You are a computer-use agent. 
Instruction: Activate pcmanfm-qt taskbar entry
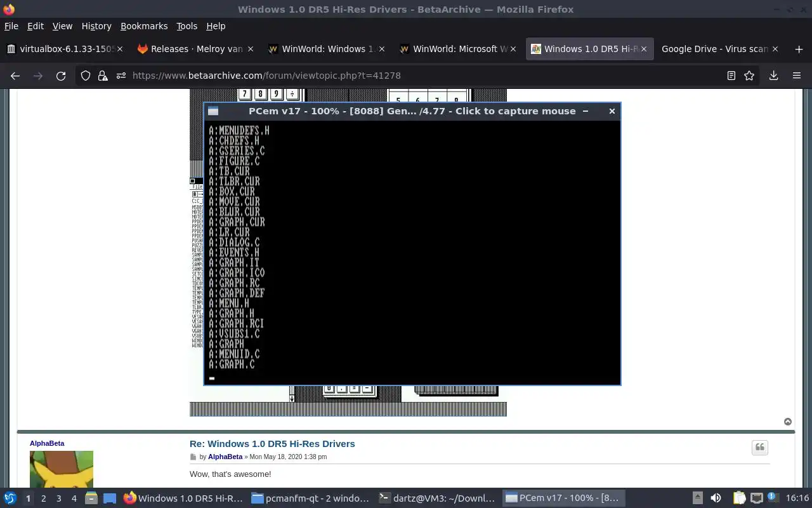(x=310, y=498)
